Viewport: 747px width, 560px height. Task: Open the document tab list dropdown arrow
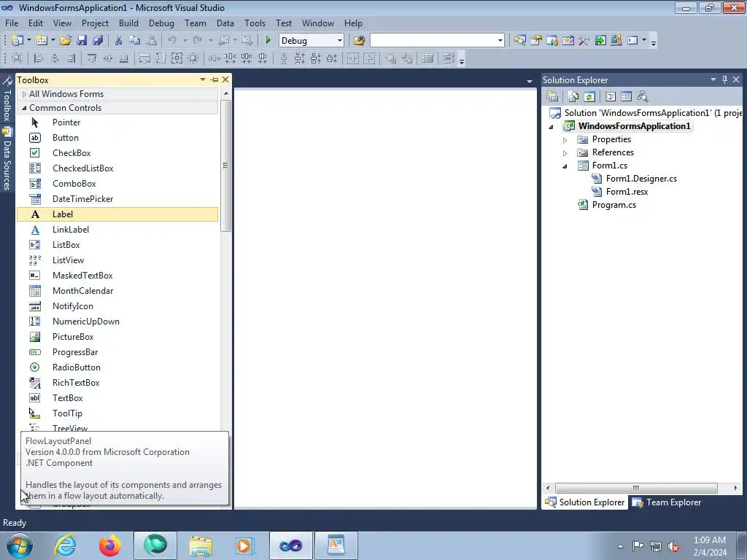pyautogui.click(x=530, y=82)
